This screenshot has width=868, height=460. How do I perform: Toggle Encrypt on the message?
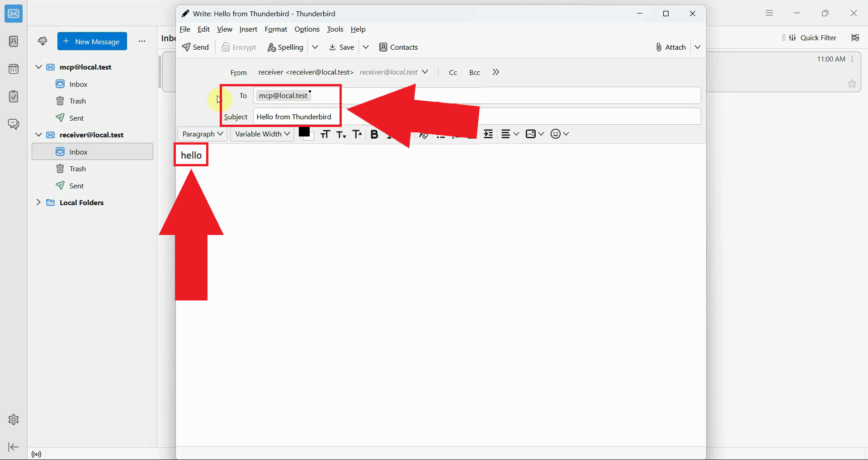click(x=239, y=47)
